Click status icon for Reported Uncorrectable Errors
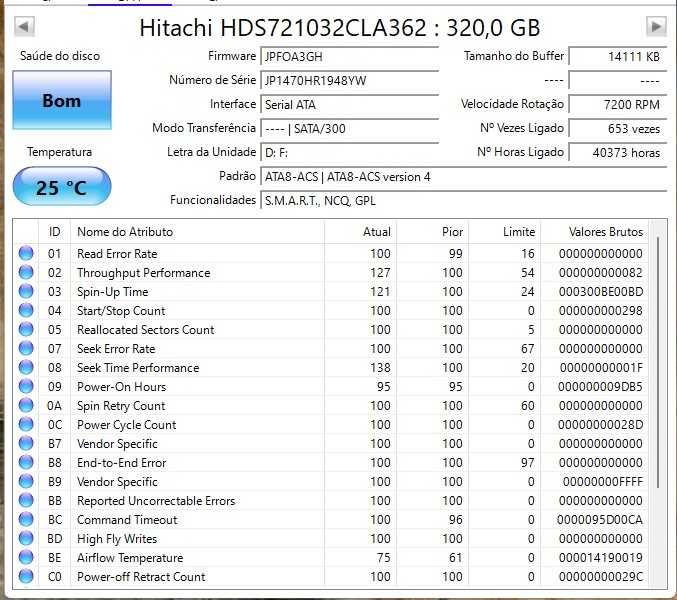The height and width of the screenshot is (600, 677). point(26,500)
